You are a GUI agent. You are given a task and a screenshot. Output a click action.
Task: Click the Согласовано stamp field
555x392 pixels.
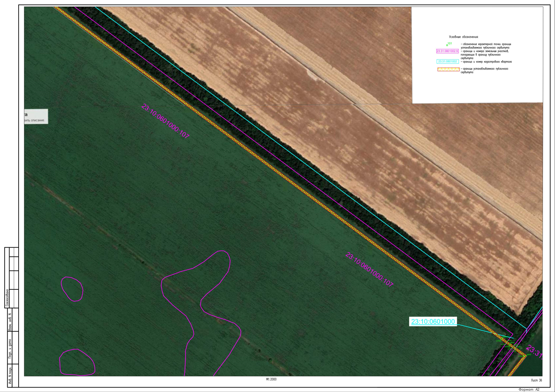point(7,298)
